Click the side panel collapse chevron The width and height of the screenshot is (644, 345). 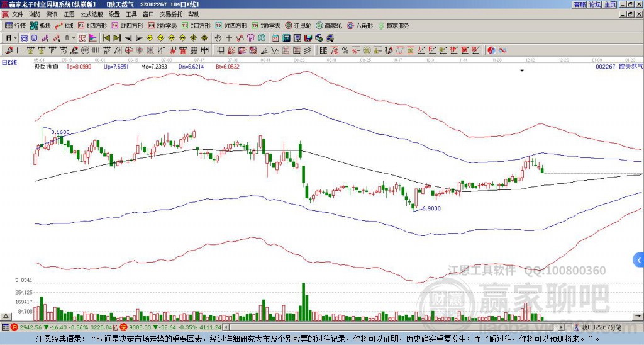pyautogui.click(x=639, y=260)
